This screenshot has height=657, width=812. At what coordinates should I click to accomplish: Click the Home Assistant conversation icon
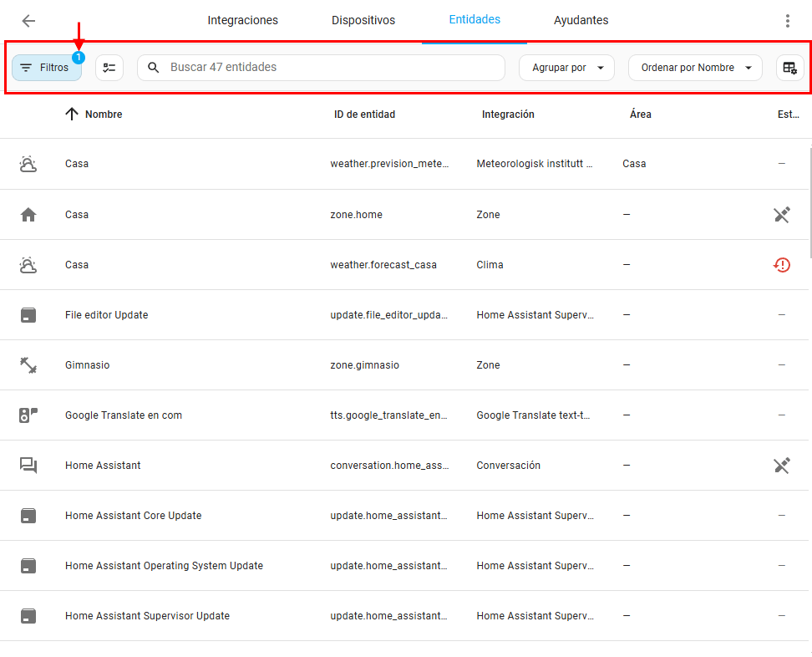click(28, 466)
